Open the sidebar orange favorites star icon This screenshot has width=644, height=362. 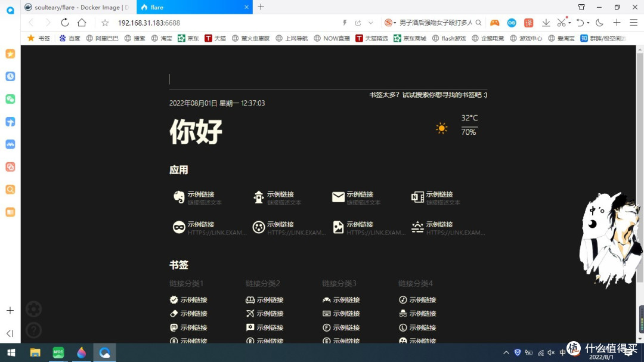[10, 54]
